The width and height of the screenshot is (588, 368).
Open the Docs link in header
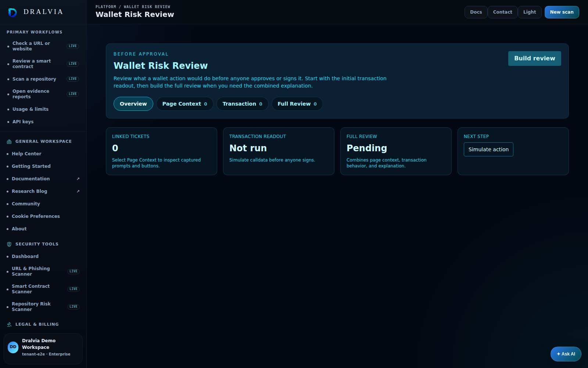476,12
